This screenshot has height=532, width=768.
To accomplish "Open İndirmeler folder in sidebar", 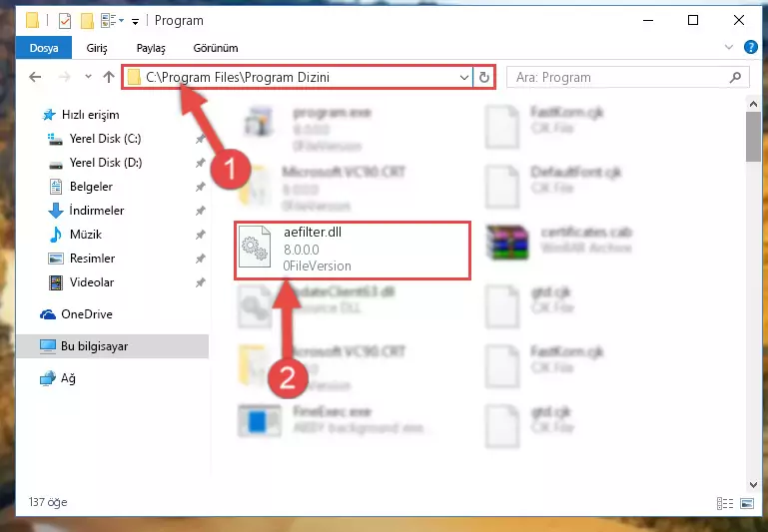I will (x=87, y=211).
